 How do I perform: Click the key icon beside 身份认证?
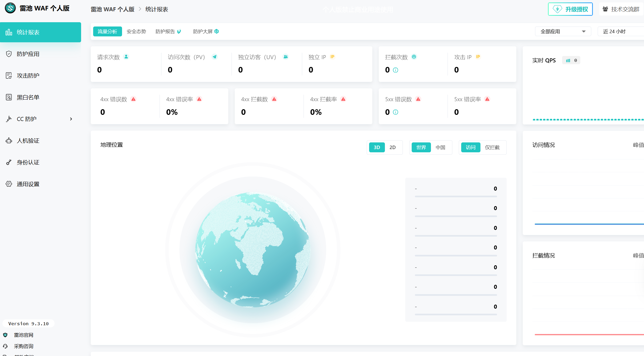click(9, 162)
